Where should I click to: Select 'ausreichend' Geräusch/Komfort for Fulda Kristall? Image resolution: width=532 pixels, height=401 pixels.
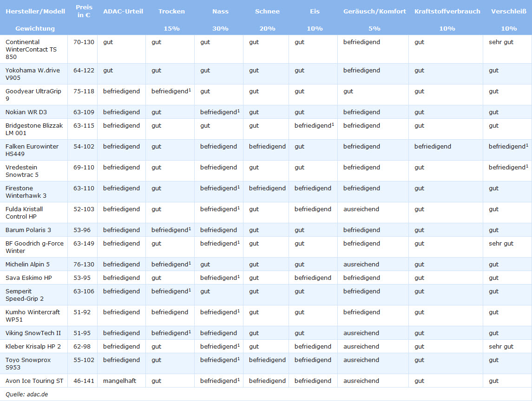click(x=361, y=209)
